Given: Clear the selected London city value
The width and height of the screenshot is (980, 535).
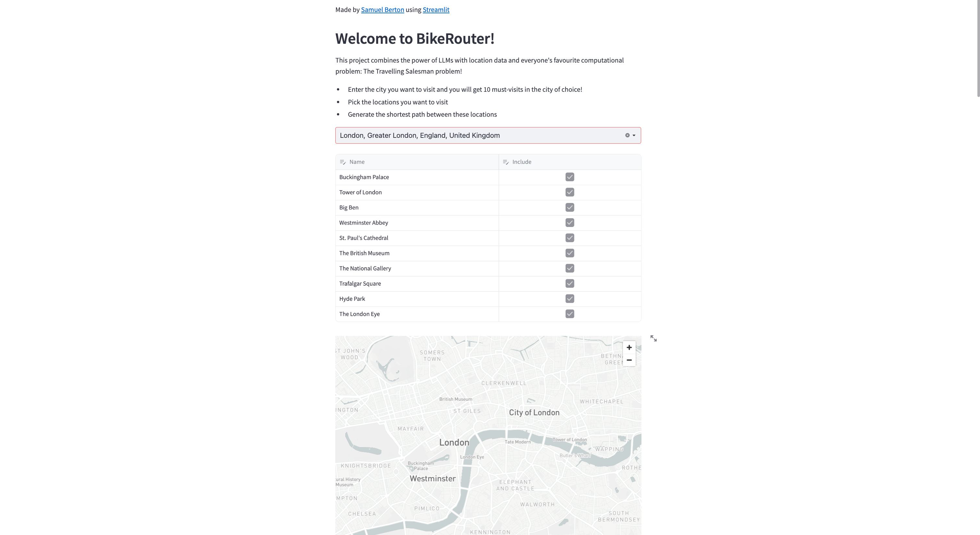Looking at the screenshot, I should point(627,136).
